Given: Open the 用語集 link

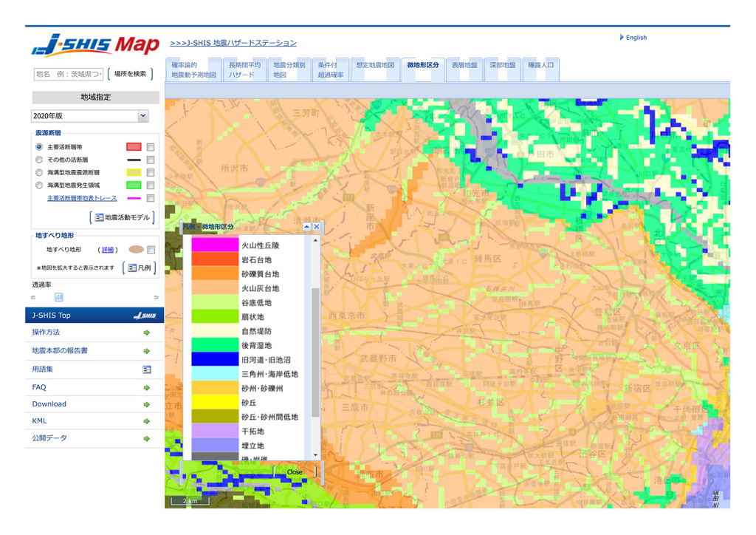Looking at the screenshot, I should coord(42,369).
